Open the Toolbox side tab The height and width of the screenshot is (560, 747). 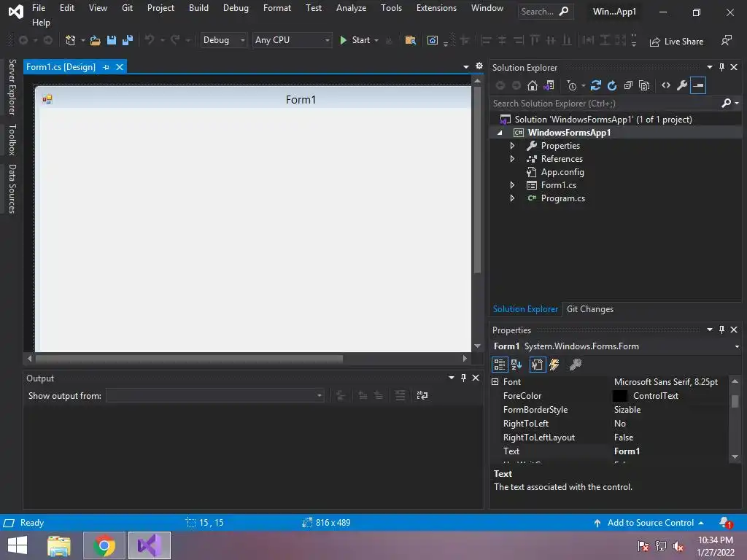pos(12,139)
